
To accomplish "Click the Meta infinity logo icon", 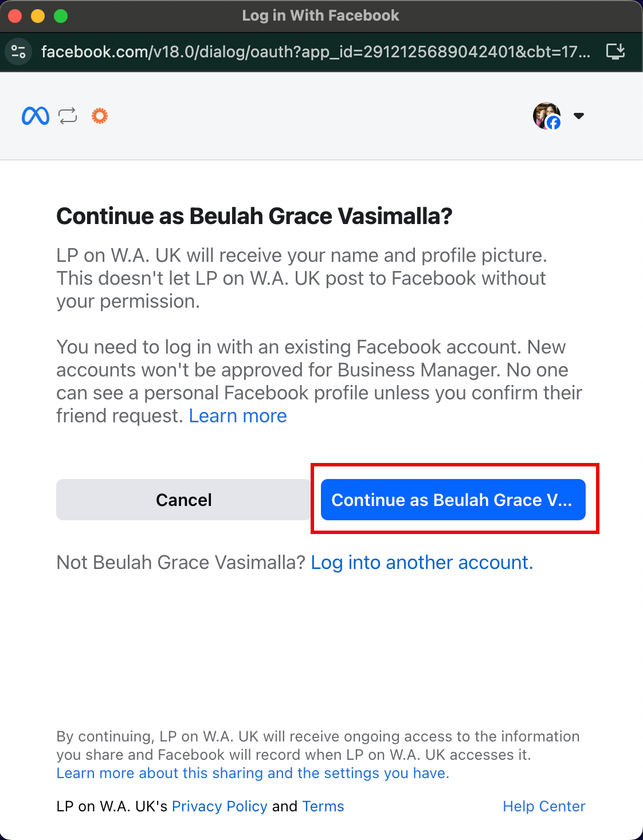I will point(36,116).
